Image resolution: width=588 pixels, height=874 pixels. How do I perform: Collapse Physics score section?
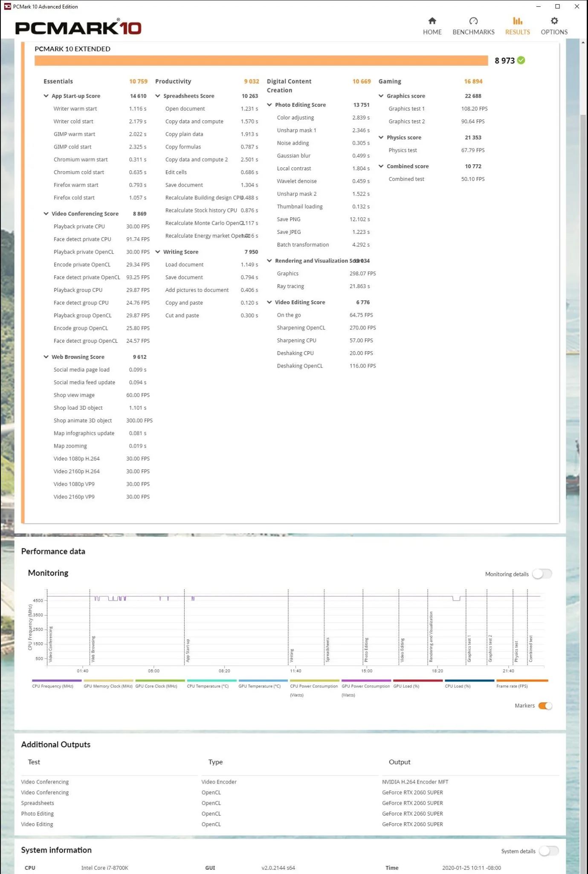pyautogui.click(x=381, y=137)
